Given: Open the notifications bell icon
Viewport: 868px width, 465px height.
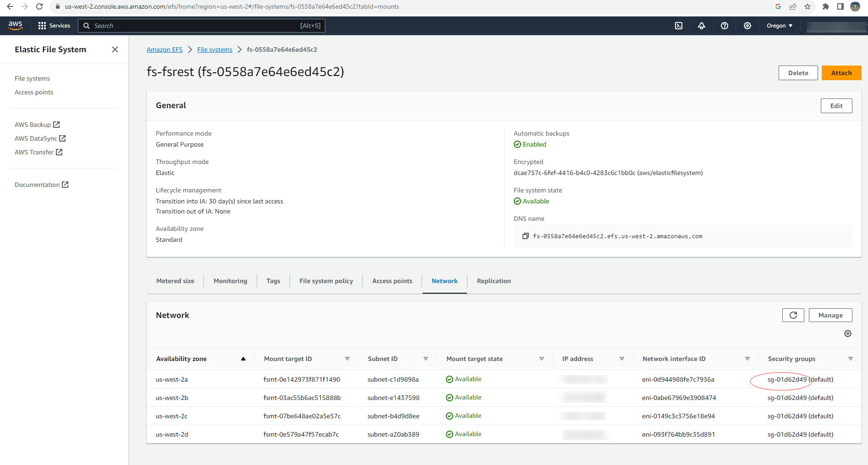Looking at the screenshot, I should pos(702,26).
